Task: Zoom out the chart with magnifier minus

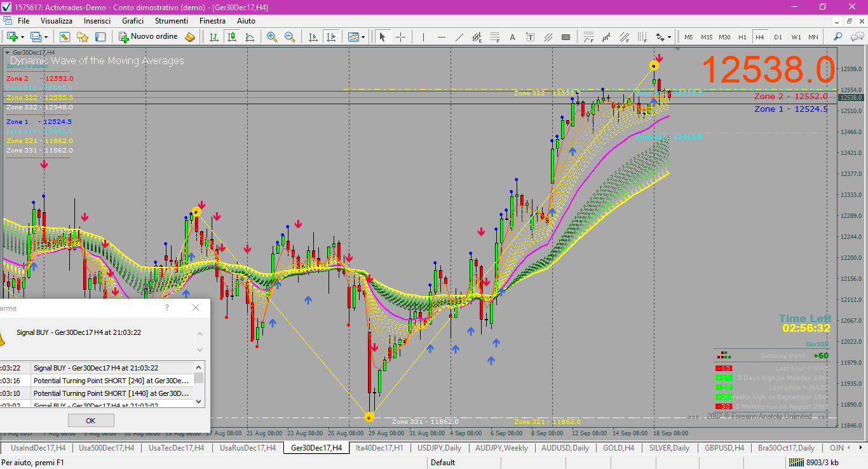Action: (290, 37)
